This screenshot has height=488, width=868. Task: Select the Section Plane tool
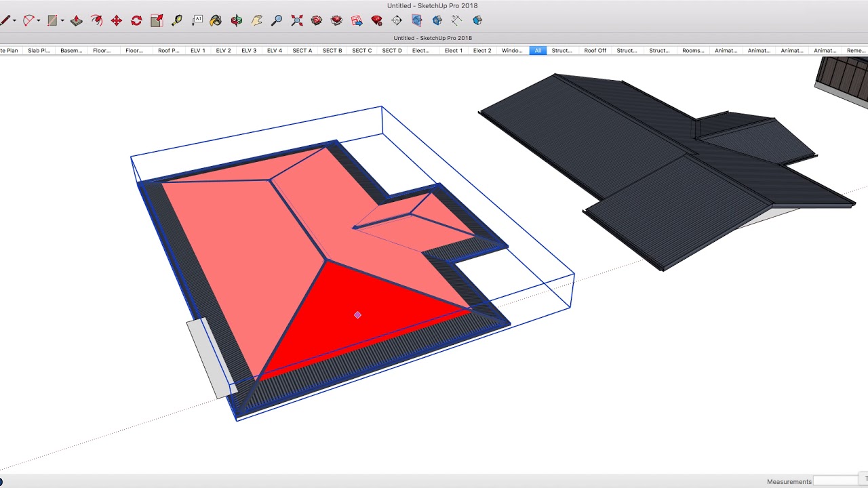[x=397, y=21]
